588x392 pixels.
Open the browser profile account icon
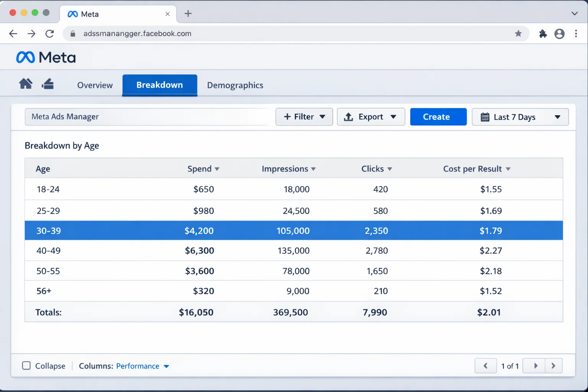[559, 34]
